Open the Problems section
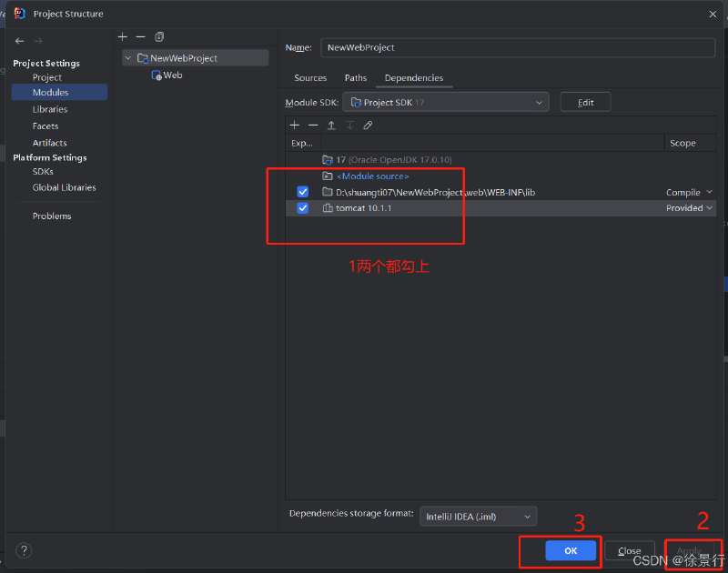The width and height of the screenshot is (728, 573). pyautogui.click(x=52, y=216)
